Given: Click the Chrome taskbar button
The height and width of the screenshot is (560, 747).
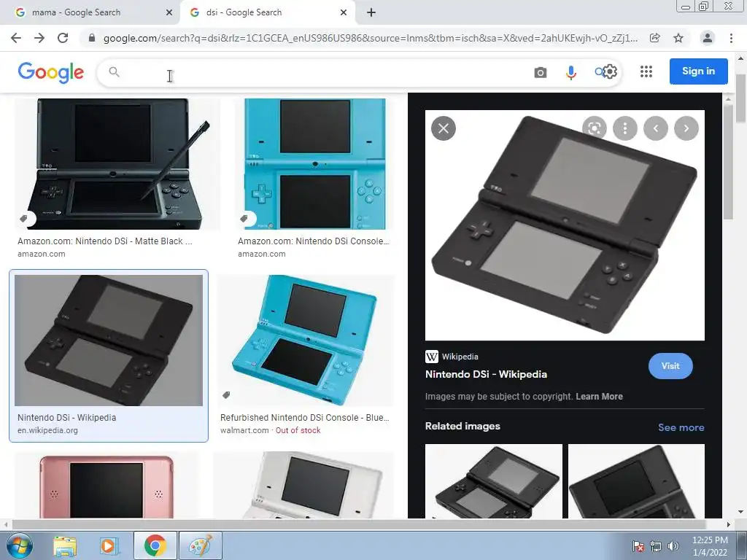Looking at the screenshot, I should [155, 545].
